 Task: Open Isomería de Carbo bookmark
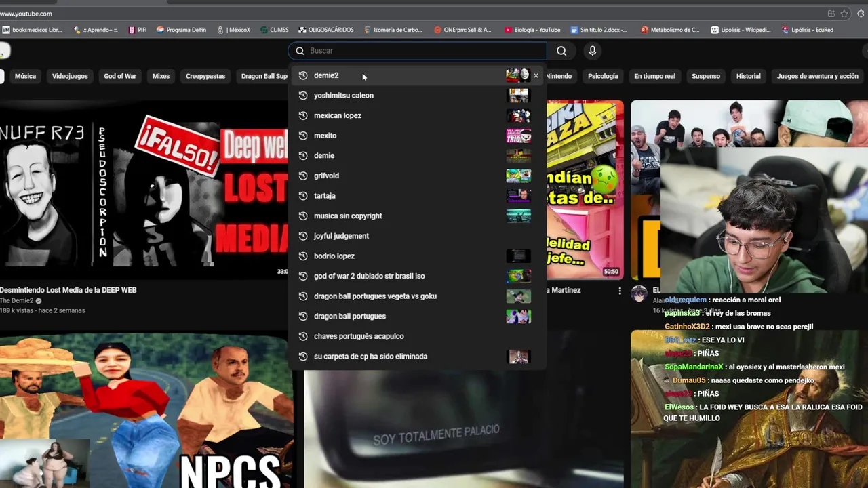[x=393, y=30]
